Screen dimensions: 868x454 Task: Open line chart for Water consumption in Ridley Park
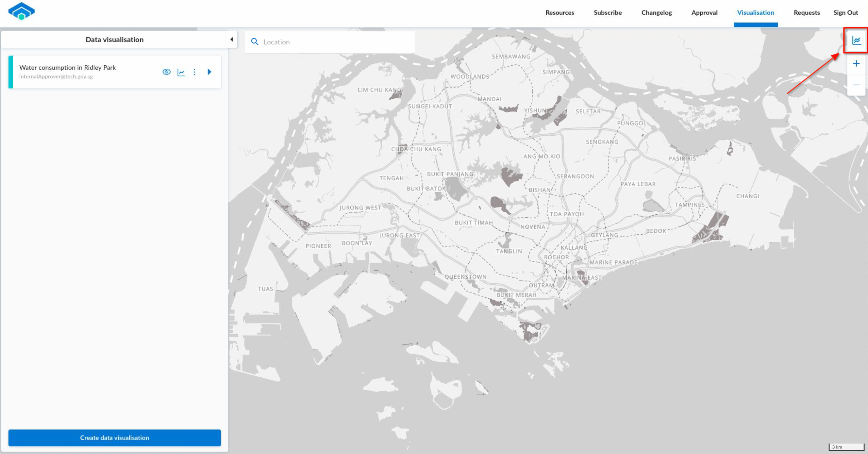click(181, 72)
